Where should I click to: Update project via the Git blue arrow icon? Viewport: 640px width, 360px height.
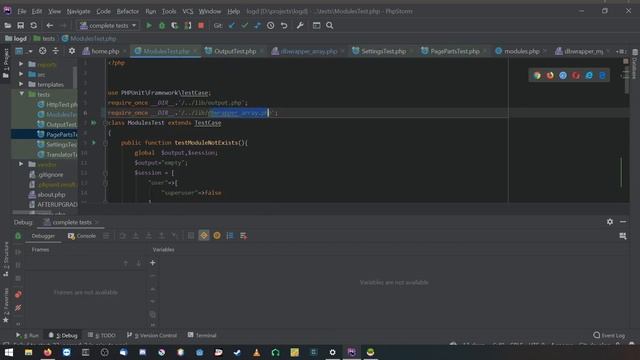click(x=232, y=25)
